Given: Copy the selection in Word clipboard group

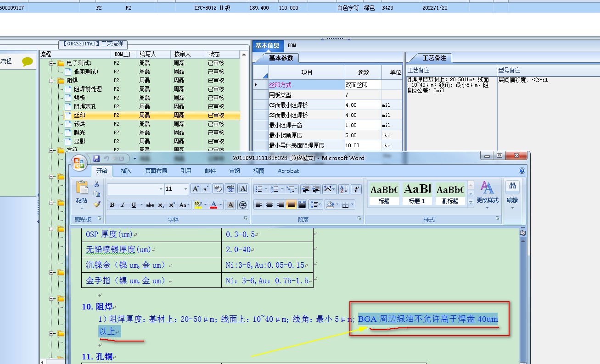Looking at the screenshot, I should pos(96,194).
